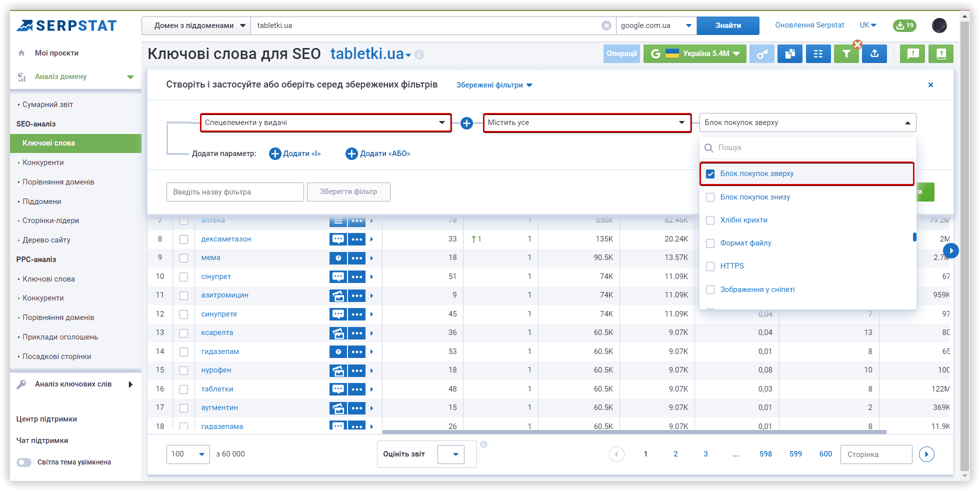The height and width of the screenshot is (491, 980).
Task: Select Ключові слова under SEO-аналіз
Action: click(x=75, y=143)
